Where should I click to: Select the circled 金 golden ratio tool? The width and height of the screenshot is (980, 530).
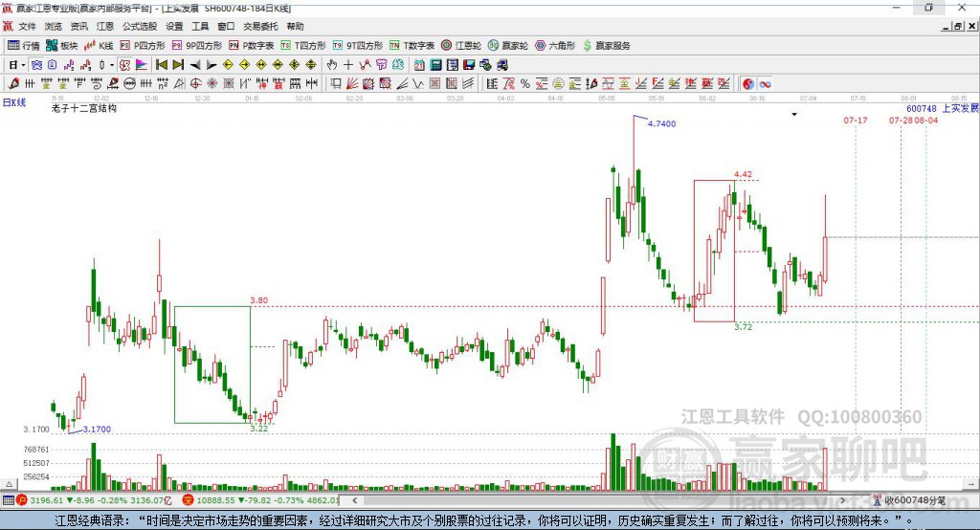pyautogui.click(x=558, y=84)
